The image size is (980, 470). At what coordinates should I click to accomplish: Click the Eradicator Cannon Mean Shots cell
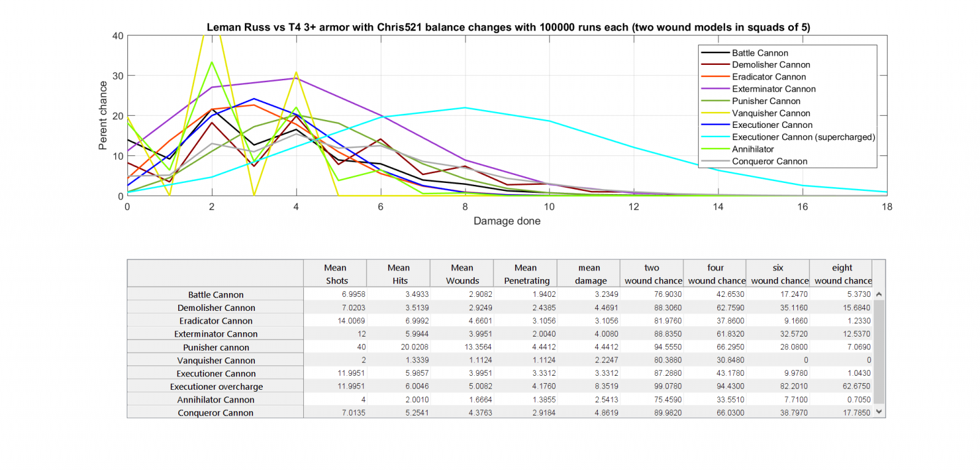[336, 321]
